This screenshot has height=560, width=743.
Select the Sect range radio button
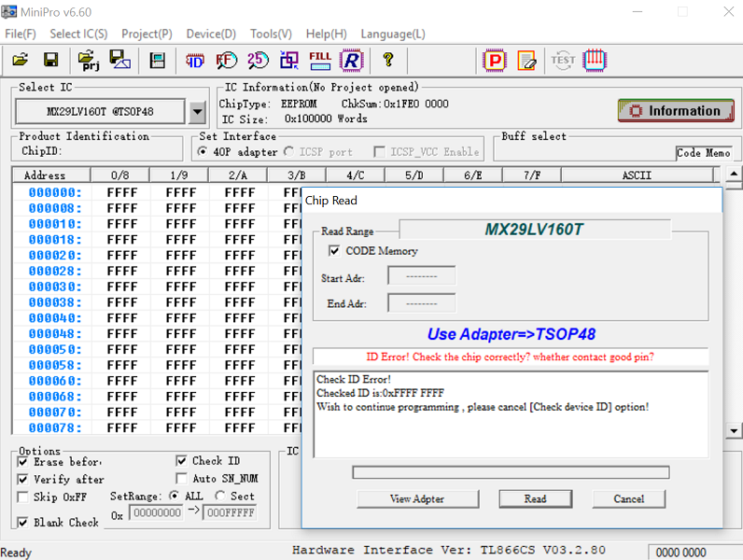[x=220, y=497]
